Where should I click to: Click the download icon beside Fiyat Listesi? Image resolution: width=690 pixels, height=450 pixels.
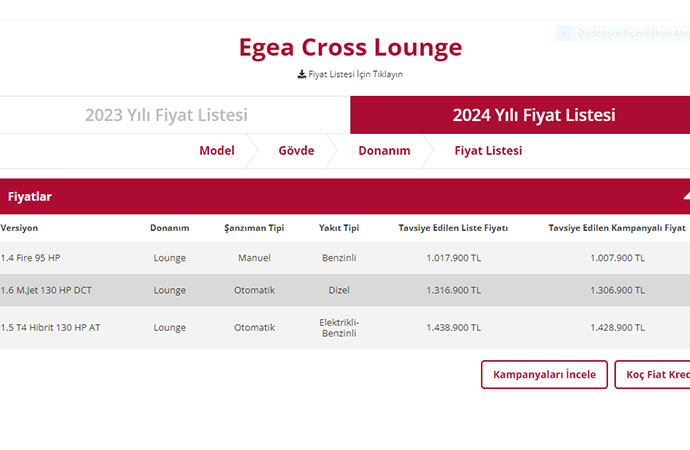[301, 74]
